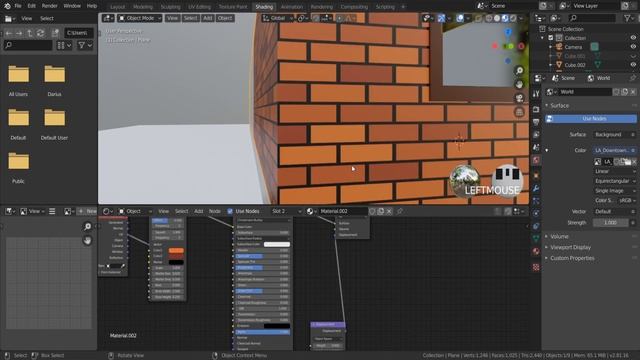Viewport: 640px width, 360px height.
Task: Switch to the Animation workspace tab
Action: click(292, 7)
